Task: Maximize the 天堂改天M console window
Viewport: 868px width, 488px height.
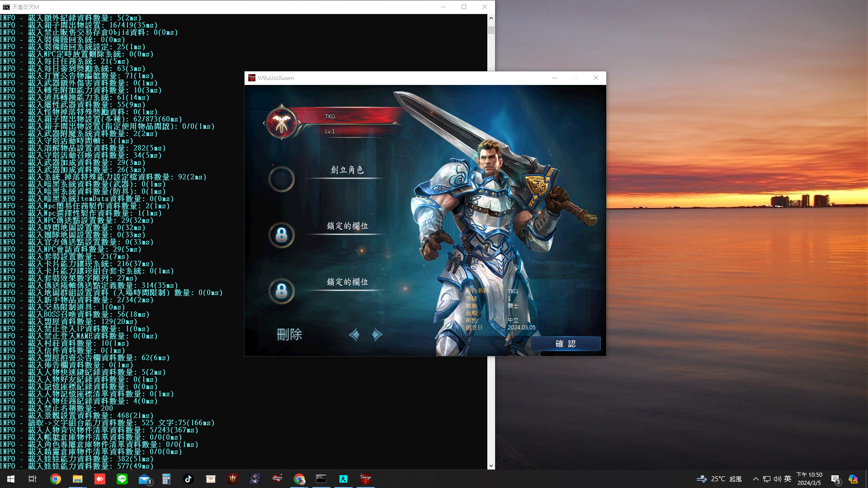Action: 464,7
